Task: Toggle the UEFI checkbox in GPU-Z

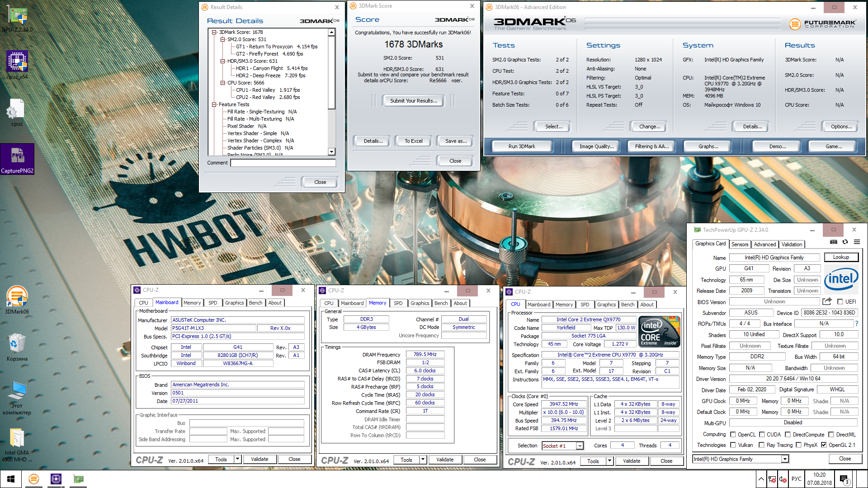Action: click(x=840, y=301)
